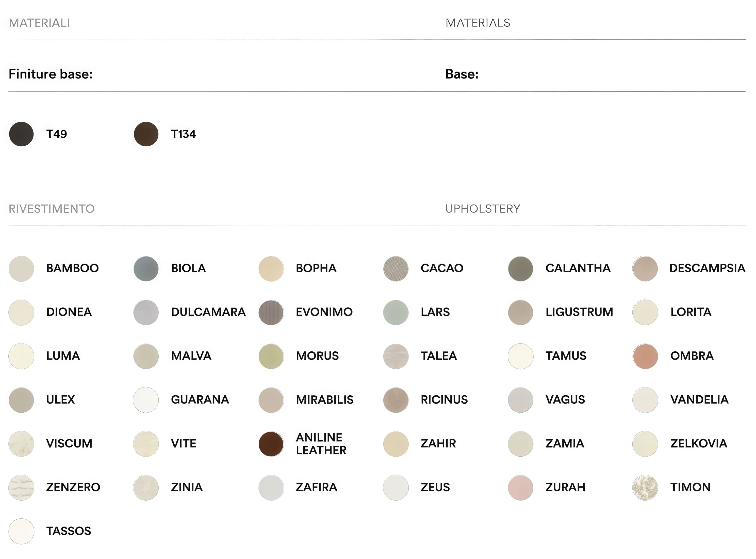Click the MATERIALS header text
Viewport: 756px width, 559px height.
click(478, 23)
